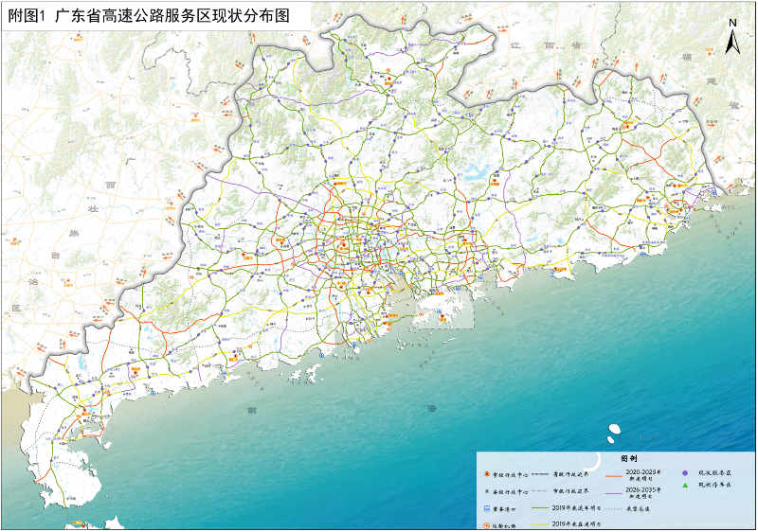The height and width of the screenshot is (532, 758).
Task: Click the 省级行政边界 line sample in legend
Action: 540,473
